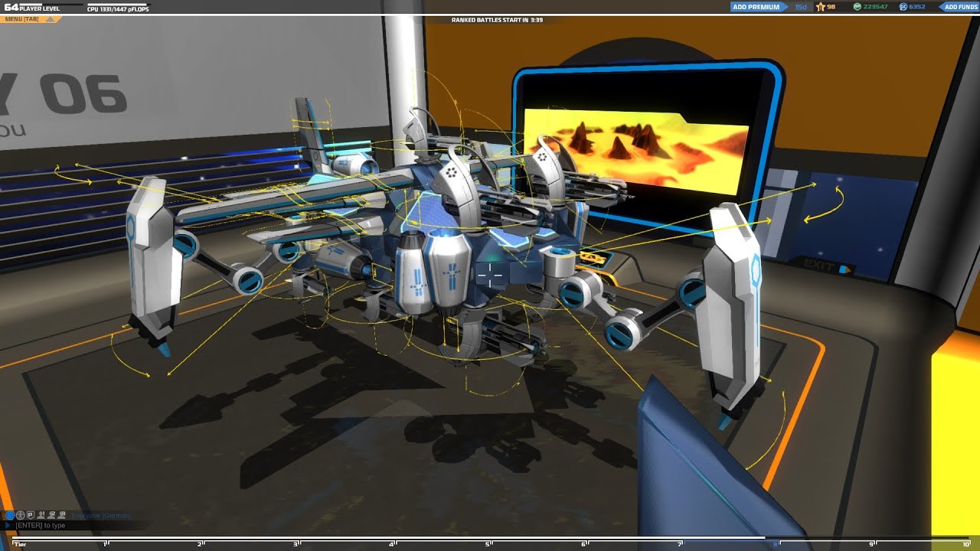Click tier marker 1 on tier bar

106,543
